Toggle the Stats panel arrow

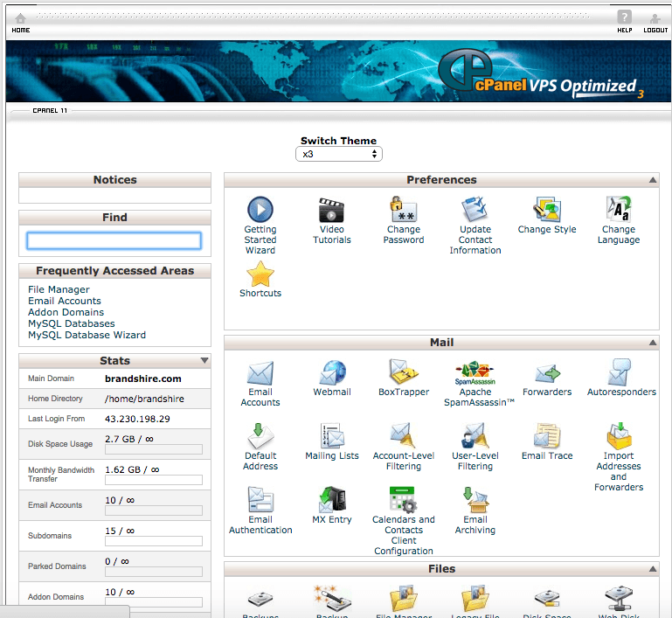(204, 360)
